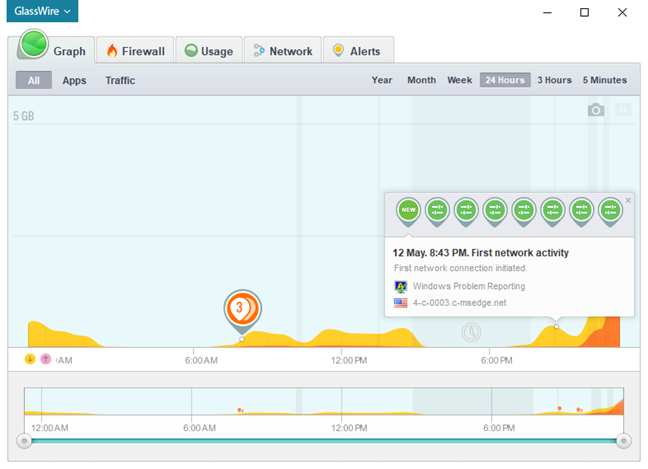Click the green pie icon on Usage tab
Image resolution: width=648 pixels, height=469 pixels.
click(191, 50)
